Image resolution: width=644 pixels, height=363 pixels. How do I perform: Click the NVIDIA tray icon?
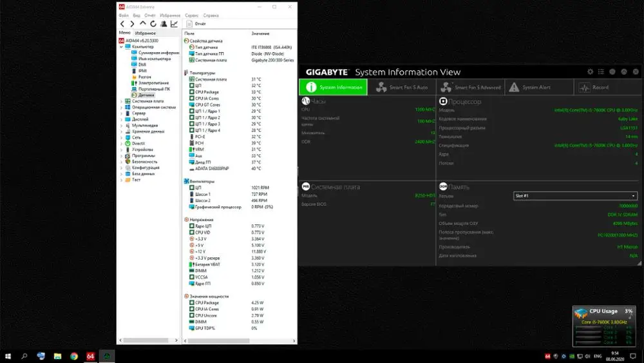coord(572,356)
